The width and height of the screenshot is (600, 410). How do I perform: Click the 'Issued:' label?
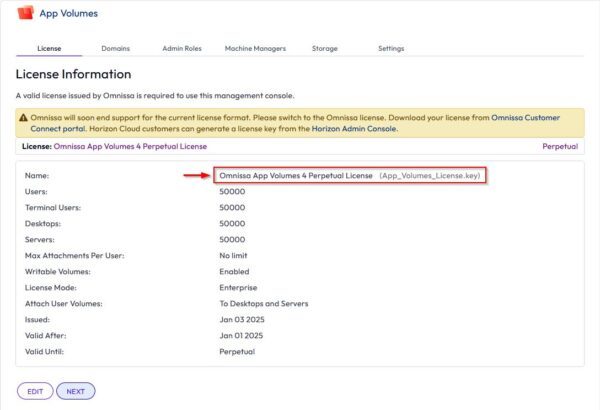pyautogui.click(x=37, y=320)
